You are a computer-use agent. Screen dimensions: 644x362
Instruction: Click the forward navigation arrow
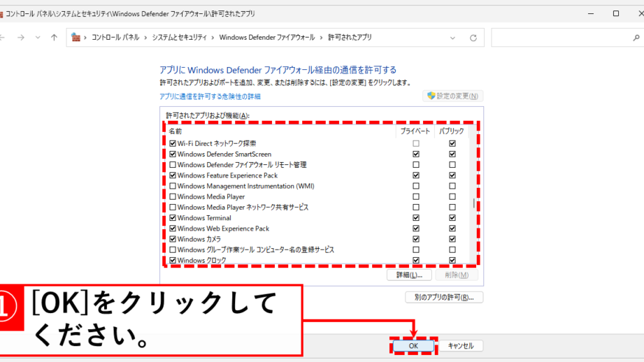(x=20, y=38)
